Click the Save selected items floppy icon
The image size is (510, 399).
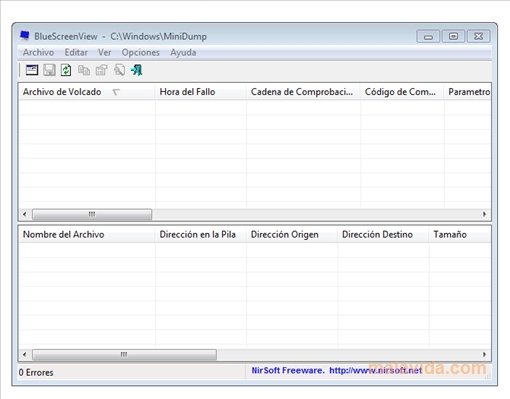(x=49, y=70)
